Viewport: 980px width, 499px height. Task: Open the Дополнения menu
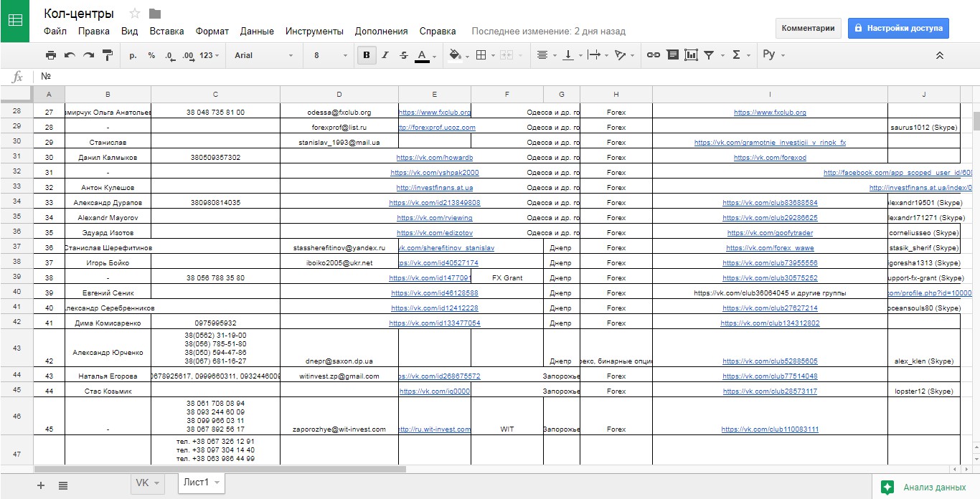(381, 32)
